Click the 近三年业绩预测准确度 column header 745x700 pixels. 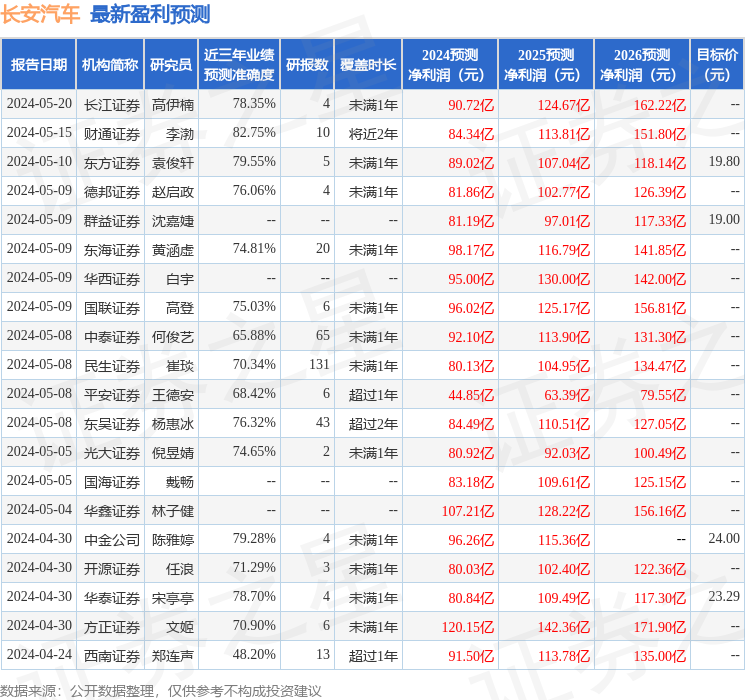pos(239,64)
